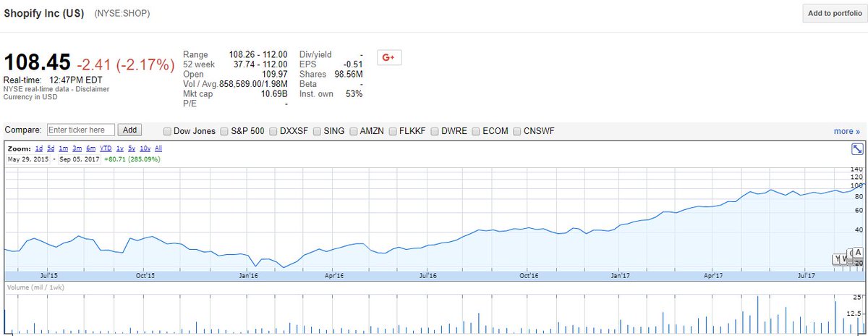Click the Add button next to ticker field

point(129,130)
